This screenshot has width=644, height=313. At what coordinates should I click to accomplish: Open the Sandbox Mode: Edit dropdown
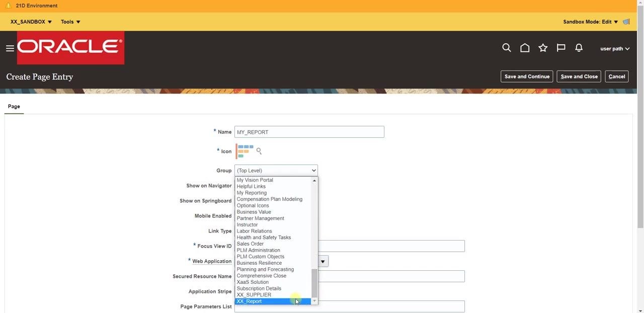tap(591, 22)
